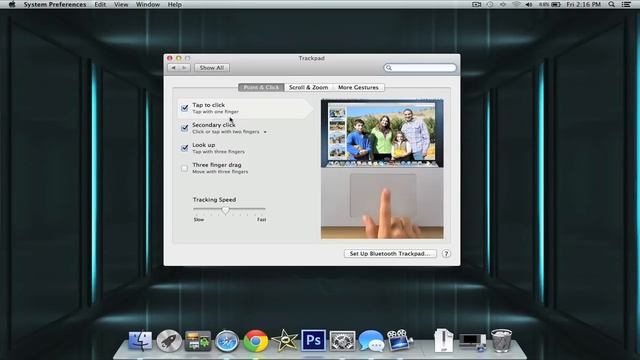This screenshot has height=360, width=640.
Task: Click the screen recording camera menu bar icon
Action: [476, 4]
